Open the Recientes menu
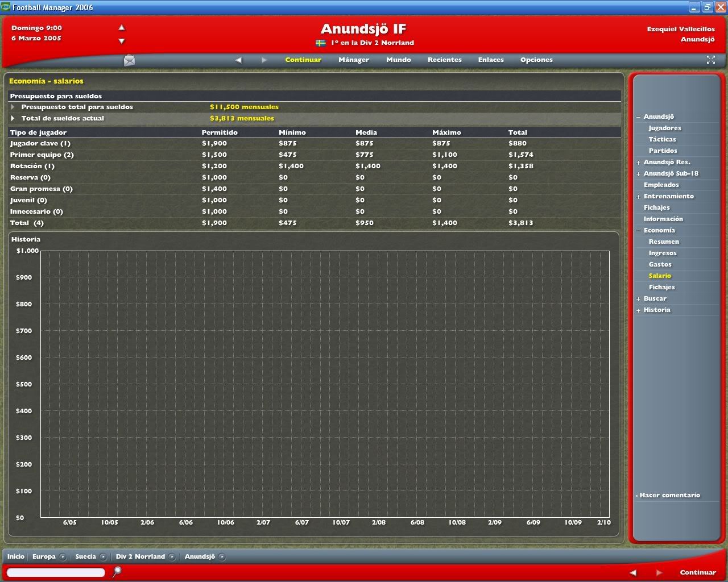This screenshot has width=728, height=582. coord(445,60)
